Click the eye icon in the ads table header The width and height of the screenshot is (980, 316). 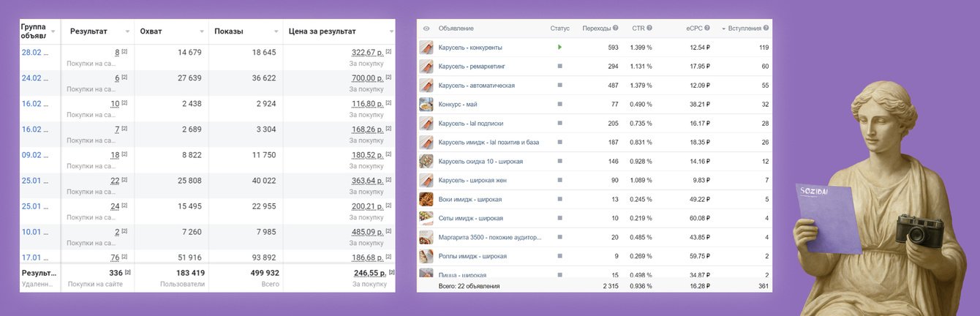pyautogui.click(x=426, y=29)
